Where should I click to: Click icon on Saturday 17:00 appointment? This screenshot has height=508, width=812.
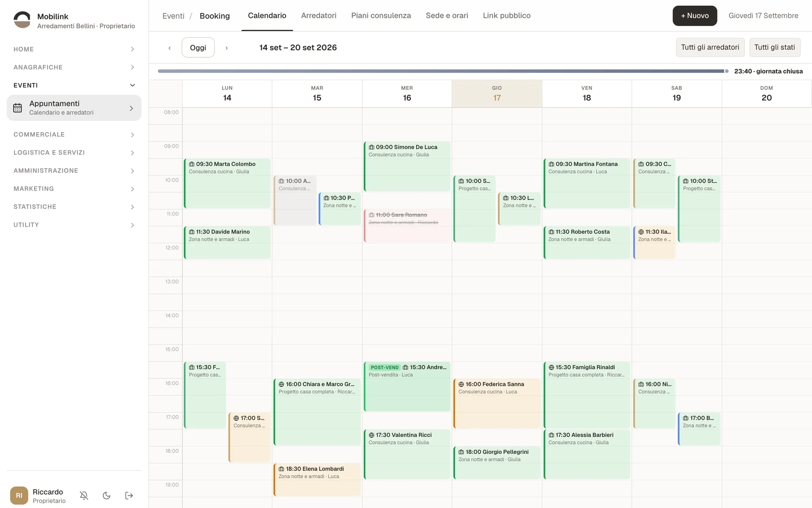coord(686,418)
